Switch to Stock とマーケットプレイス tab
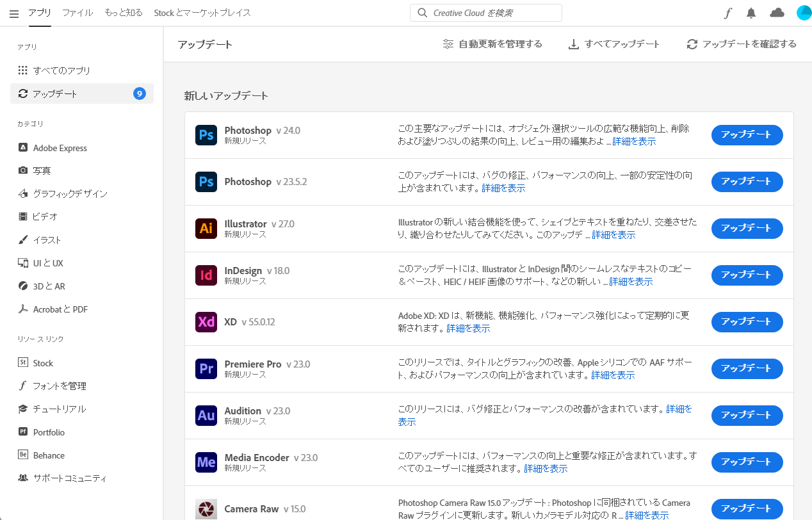The width and height of the screenshot is (812, 520). click(202, 13)
